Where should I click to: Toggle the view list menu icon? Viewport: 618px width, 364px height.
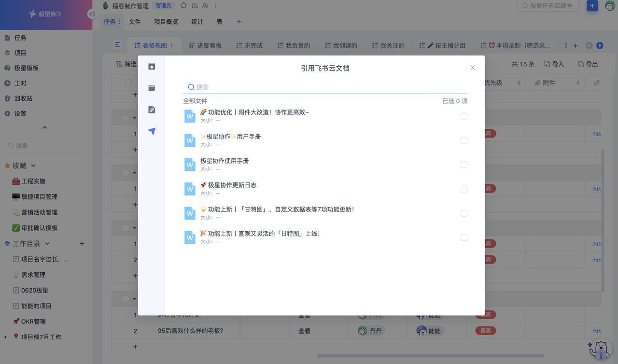(x=117, y=44)
